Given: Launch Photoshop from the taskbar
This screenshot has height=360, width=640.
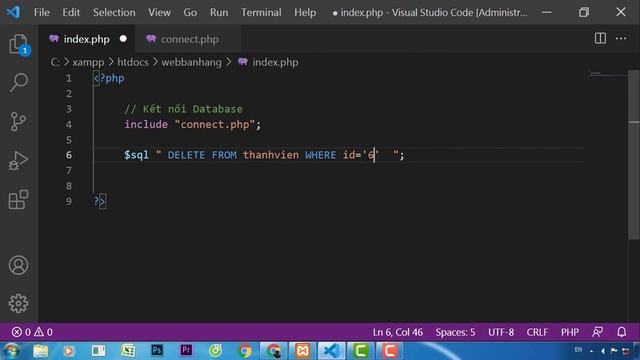Looking at the screenshot, I should pos(157,351).
